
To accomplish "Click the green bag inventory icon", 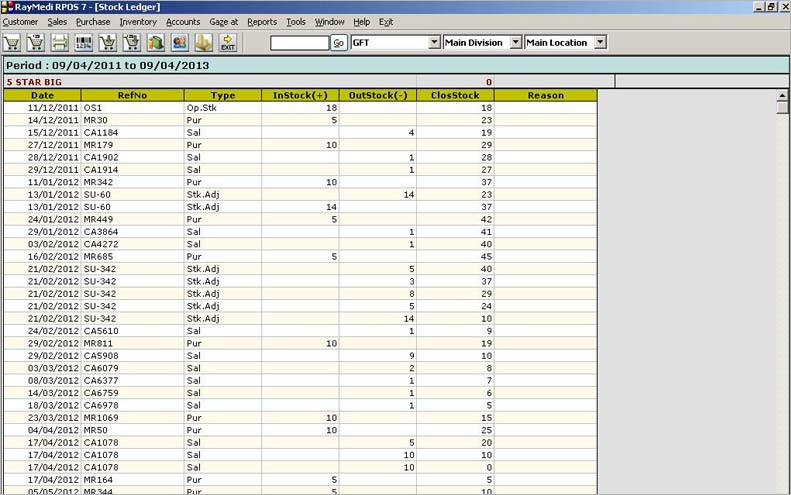I will [x=156, y=43].
